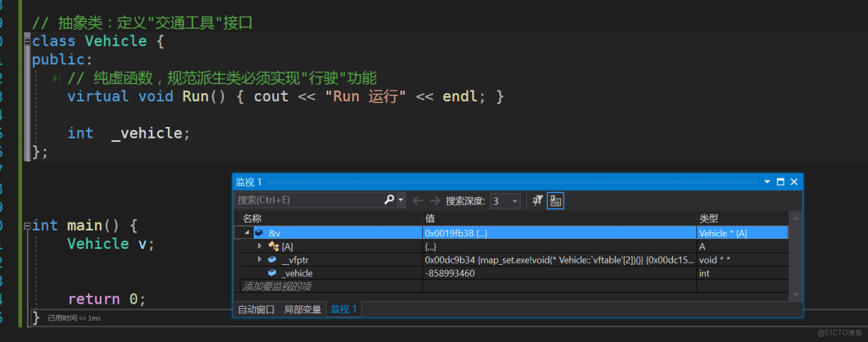Click the value 0x0019fb38 {...}

coord(456,233)
